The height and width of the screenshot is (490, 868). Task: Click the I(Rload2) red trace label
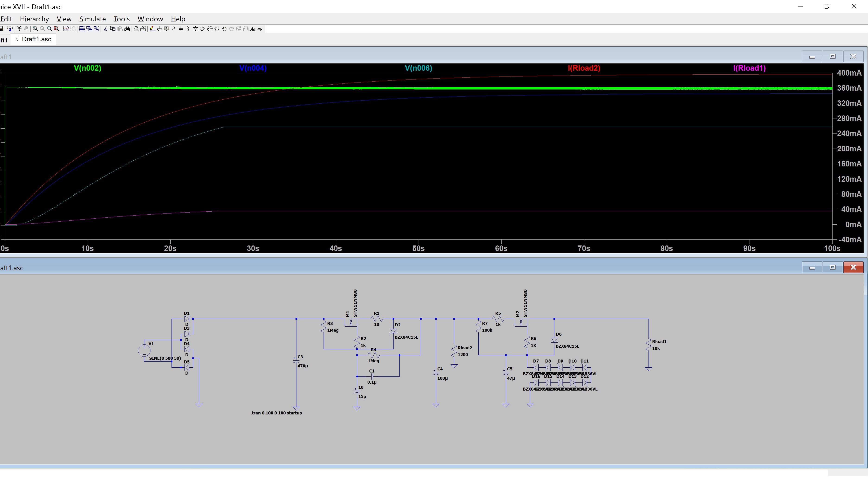[x=584, y=68]
